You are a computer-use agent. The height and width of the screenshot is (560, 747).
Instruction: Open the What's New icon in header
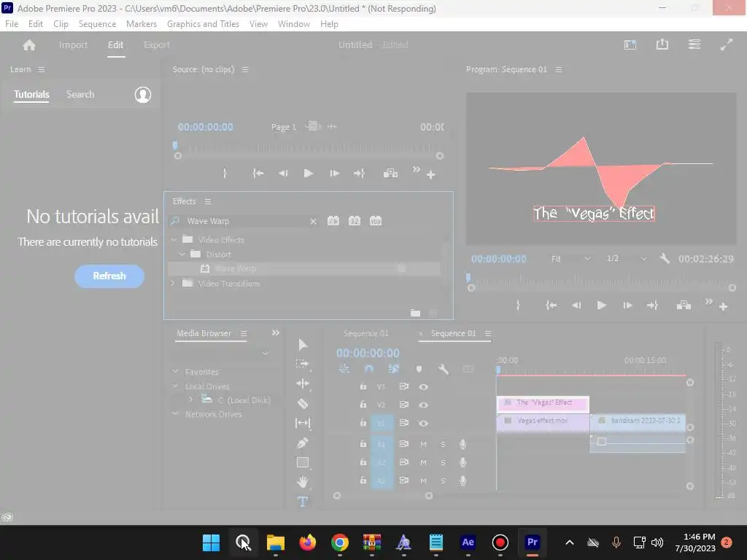click(630, 44)
